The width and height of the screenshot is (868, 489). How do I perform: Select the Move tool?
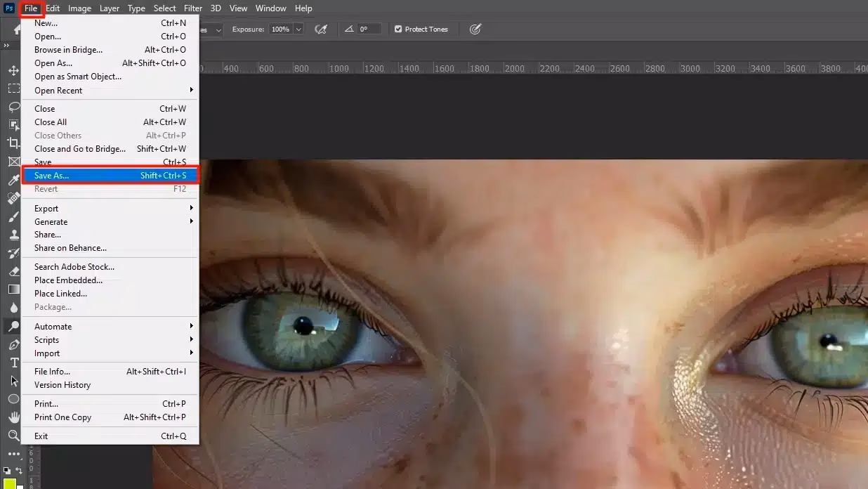pyautogui.click(x=13, y=70)
